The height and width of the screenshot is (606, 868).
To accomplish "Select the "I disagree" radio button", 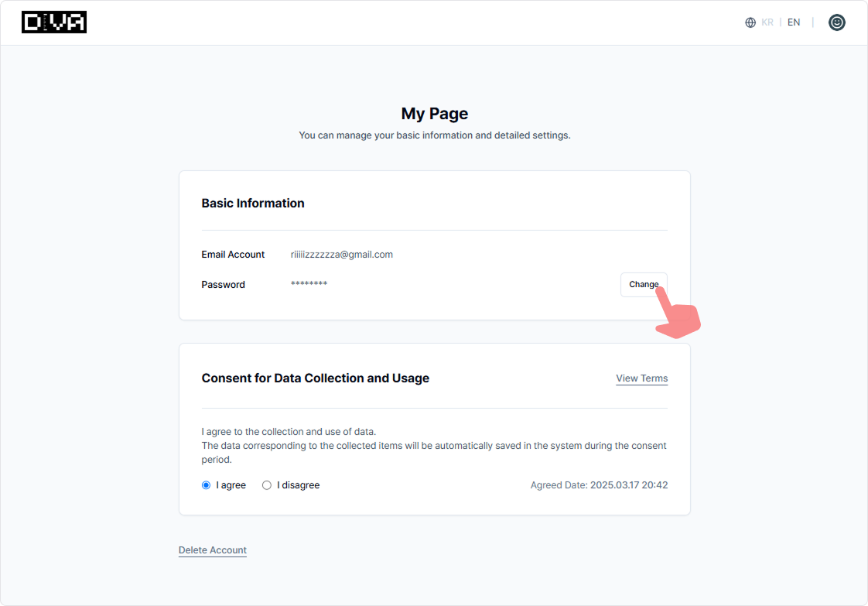I will click(x=267, y=485).
